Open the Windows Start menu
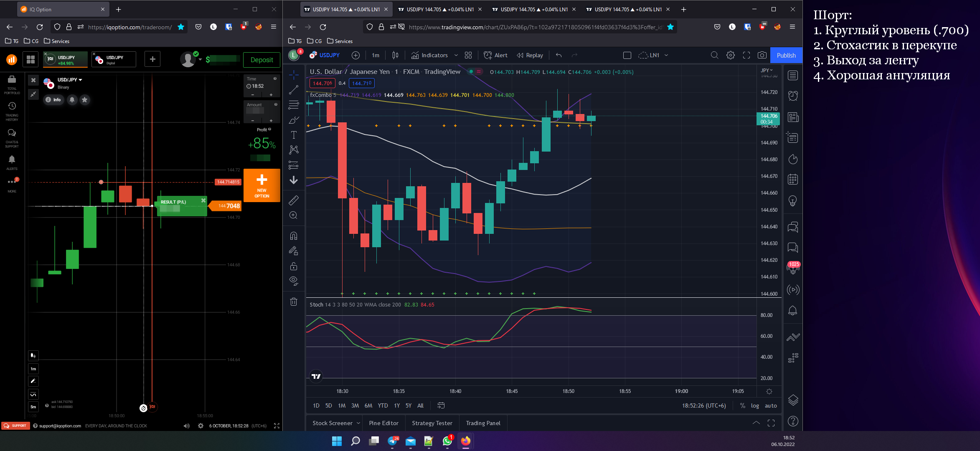Image resolution: width=980 pixels, height=451 pixels. tap(337, 441)
